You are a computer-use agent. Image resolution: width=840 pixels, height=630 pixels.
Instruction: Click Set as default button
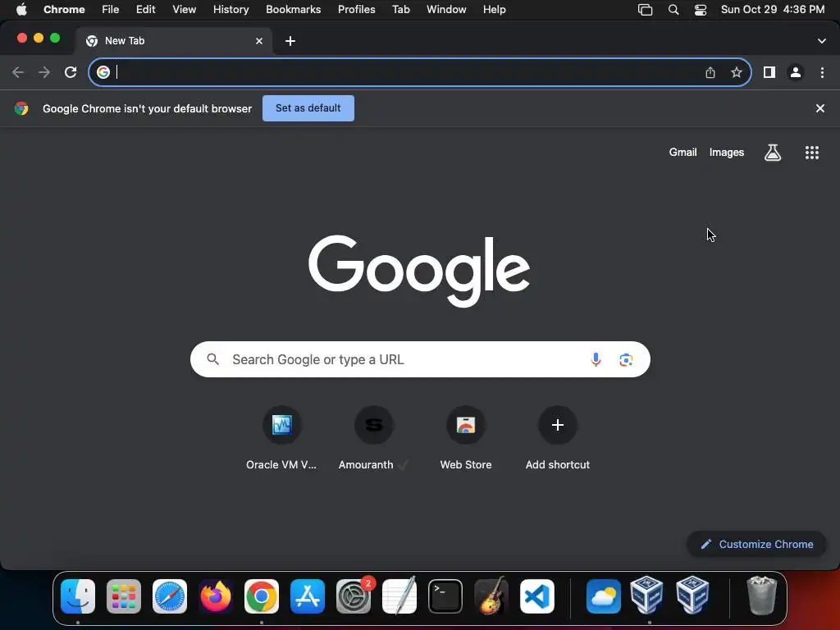click(308, 108)
